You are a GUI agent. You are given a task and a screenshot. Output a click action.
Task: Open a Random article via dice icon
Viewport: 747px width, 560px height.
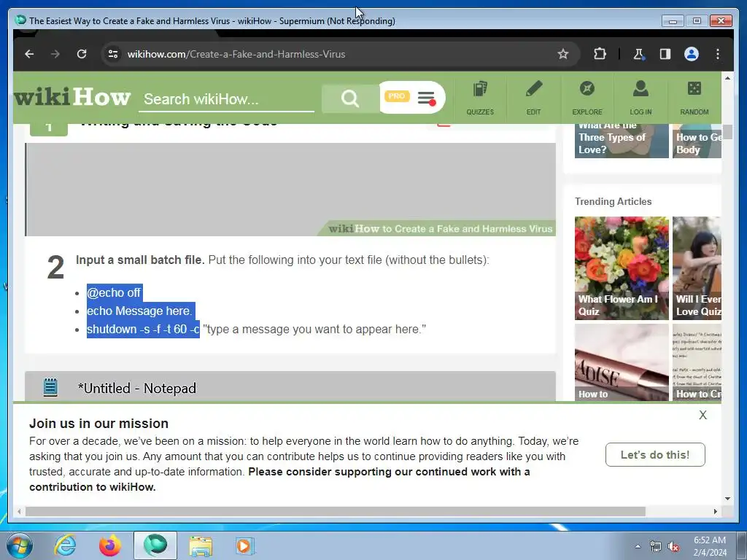[694, 98]
